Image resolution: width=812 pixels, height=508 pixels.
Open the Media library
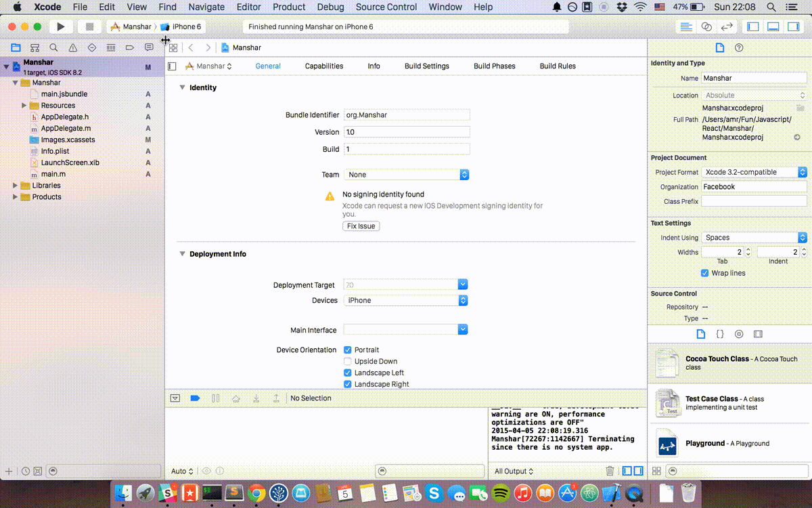758,334
